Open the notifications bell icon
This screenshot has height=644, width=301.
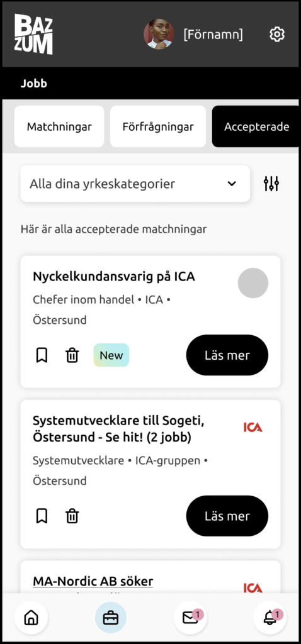click(270, 618)
